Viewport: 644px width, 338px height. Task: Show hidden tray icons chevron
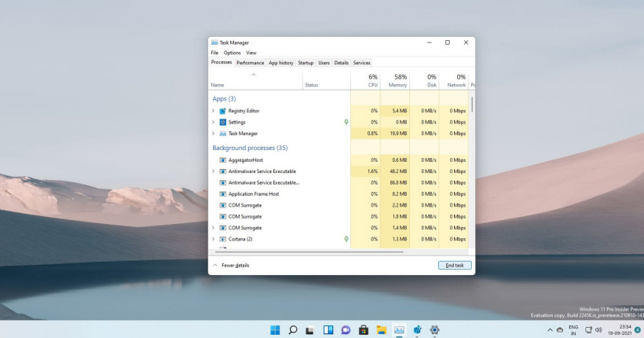550,330
